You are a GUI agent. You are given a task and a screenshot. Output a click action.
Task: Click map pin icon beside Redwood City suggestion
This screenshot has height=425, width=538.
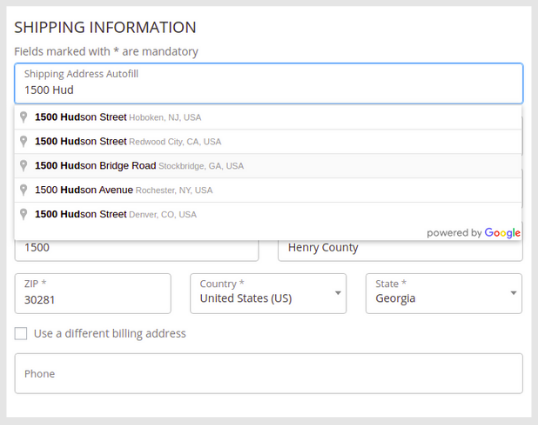pos(23,141)
